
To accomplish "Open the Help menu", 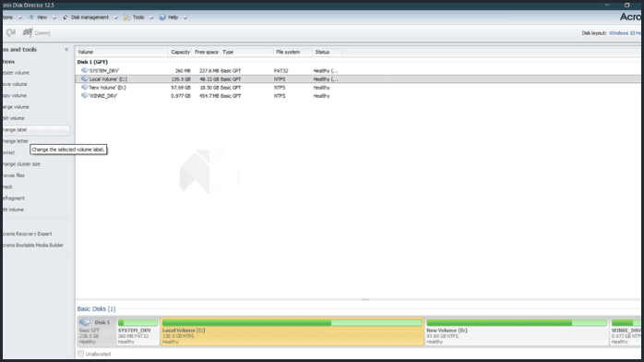I will coord(173,18).
